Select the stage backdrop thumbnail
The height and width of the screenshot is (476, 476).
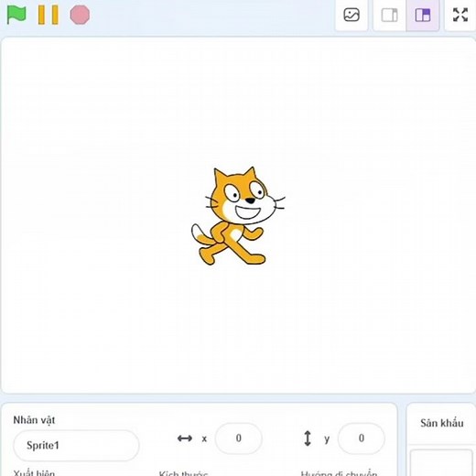[x=441, y=462]
